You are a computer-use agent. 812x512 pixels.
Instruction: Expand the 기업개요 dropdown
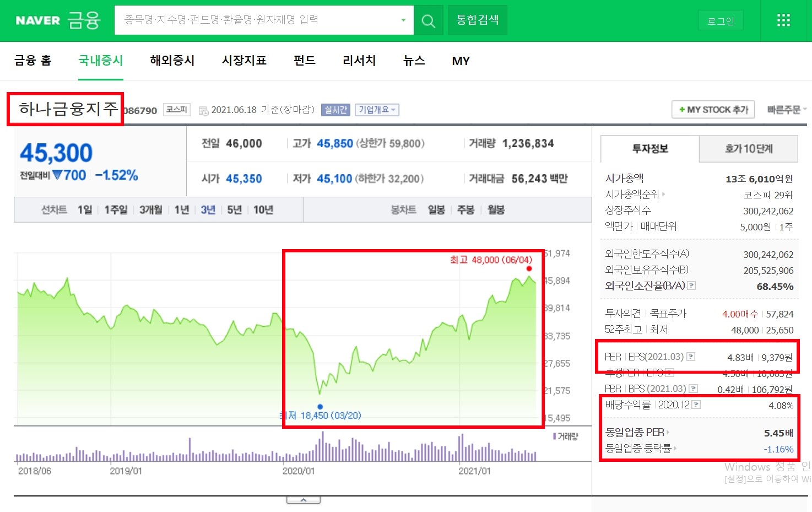377,110
